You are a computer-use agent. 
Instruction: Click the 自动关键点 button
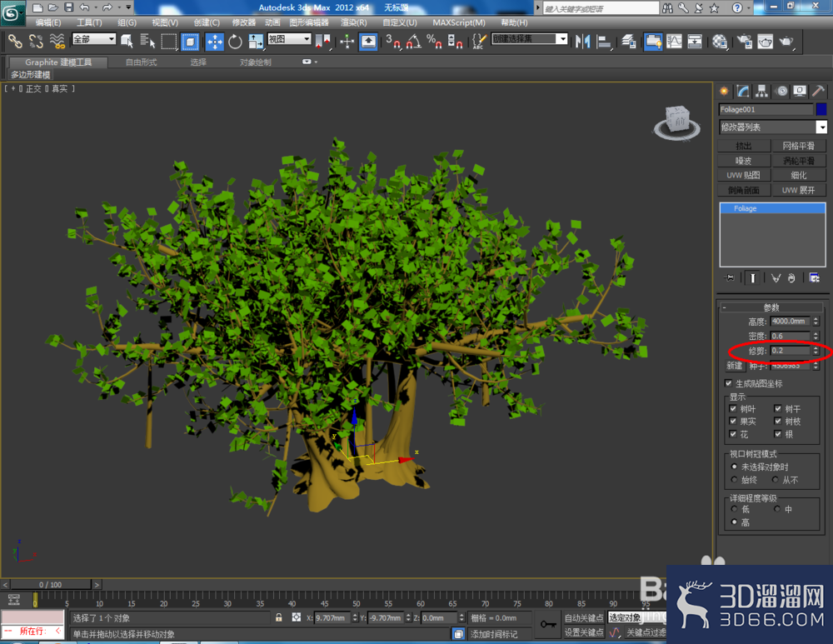tap(584, 617)
